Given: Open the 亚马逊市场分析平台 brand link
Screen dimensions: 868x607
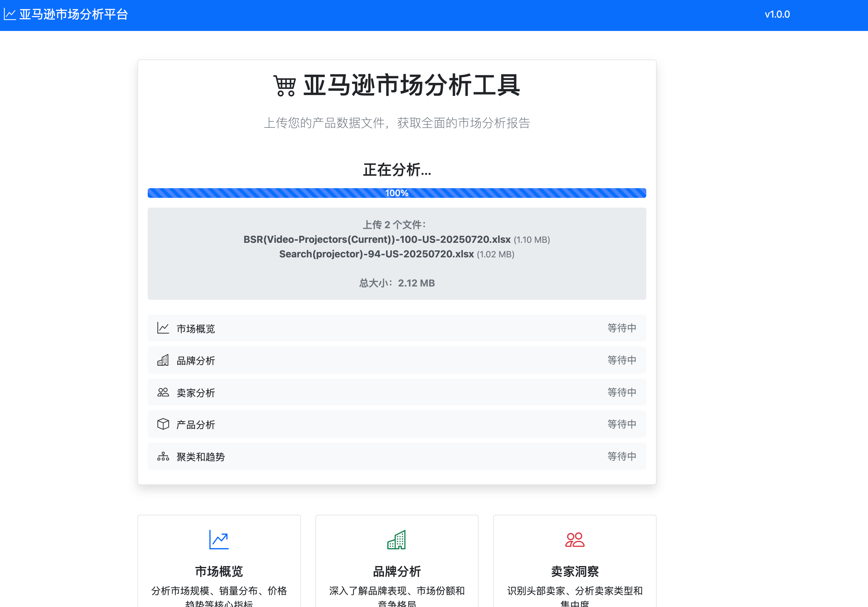Looking at the screenshot, I should 66,14.
